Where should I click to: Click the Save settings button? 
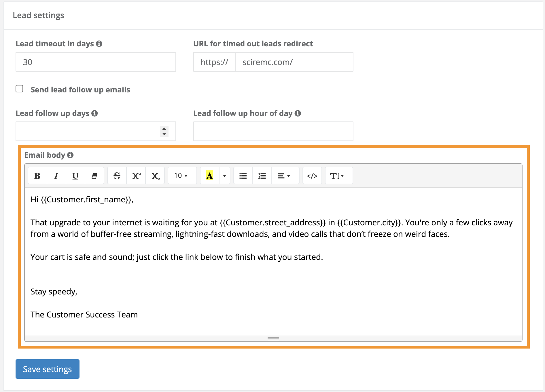click(x=47, y=369)
